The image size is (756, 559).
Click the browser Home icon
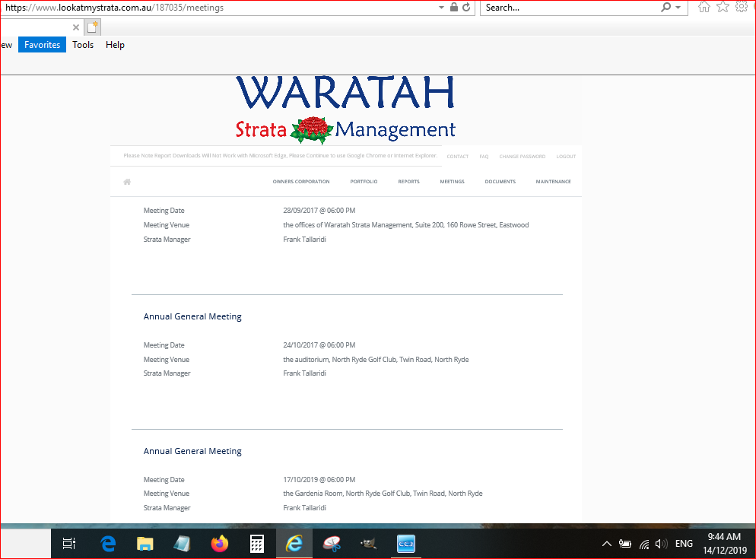point(704,8)
